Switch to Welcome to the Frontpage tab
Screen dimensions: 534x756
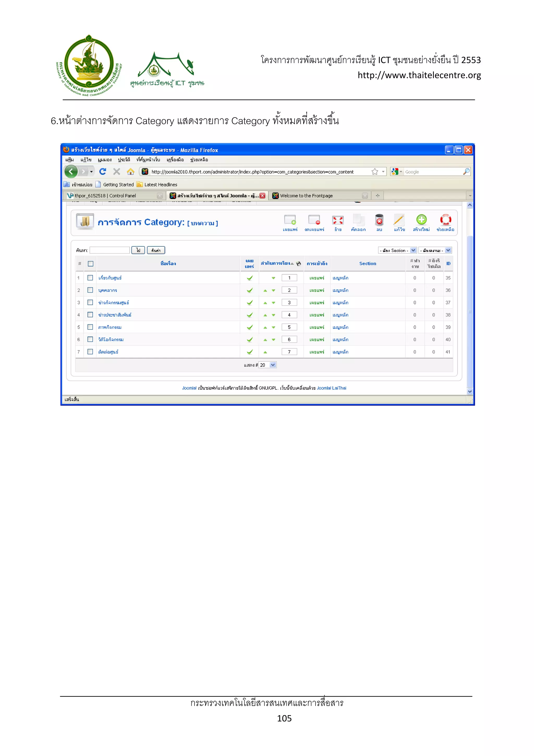306,195
